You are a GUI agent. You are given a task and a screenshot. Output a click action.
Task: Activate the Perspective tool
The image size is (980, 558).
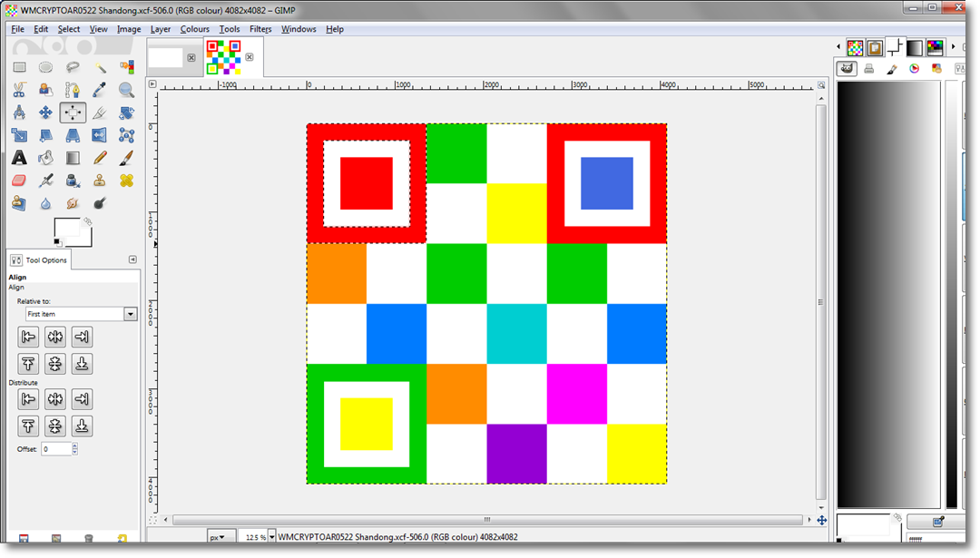73,135
